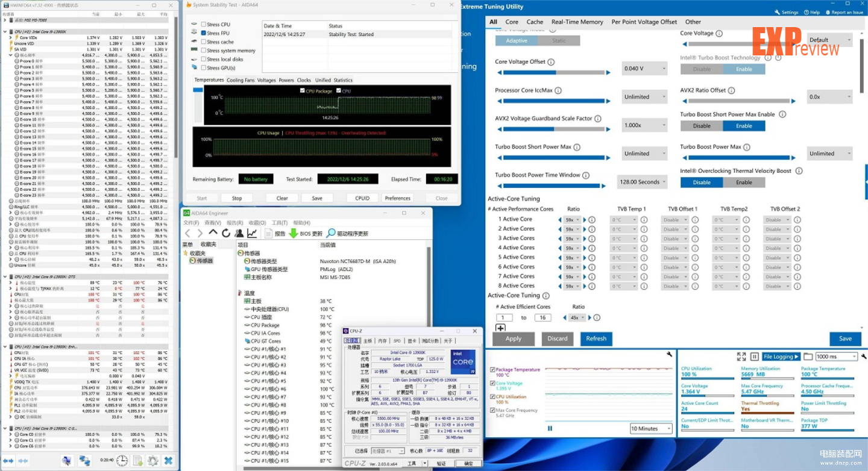Click the 驱动程序更新 magnifier icon

pyautogui.click(x=331, y=233)
